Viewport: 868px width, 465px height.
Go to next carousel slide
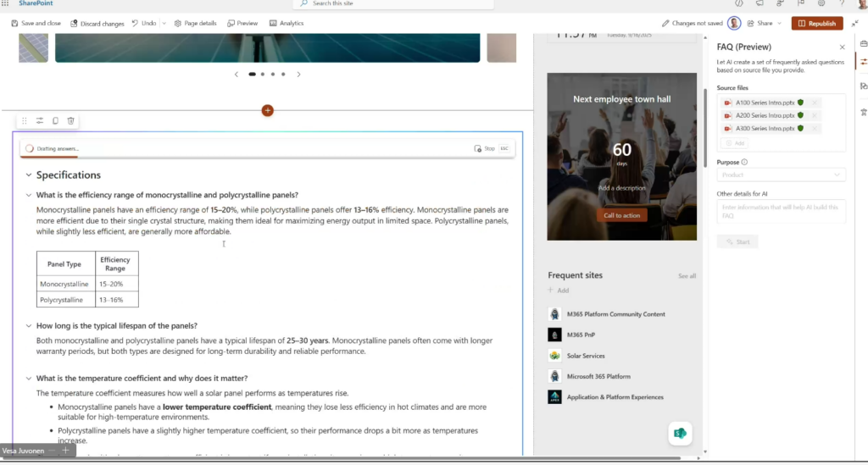click(x=299, y=74)
